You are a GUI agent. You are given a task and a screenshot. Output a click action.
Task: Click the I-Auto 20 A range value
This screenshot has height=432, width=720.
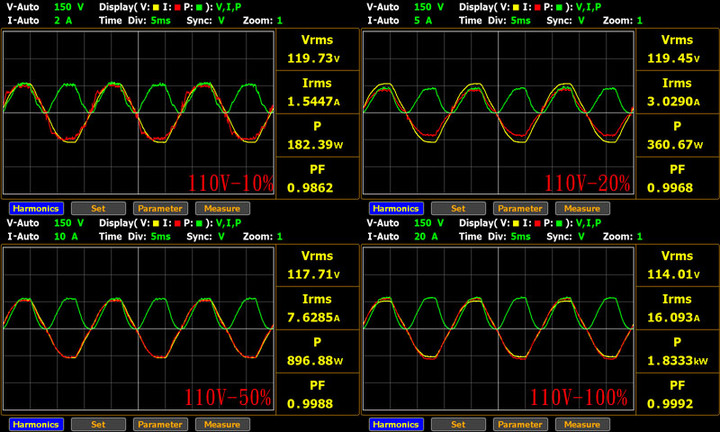click(426, 236)
